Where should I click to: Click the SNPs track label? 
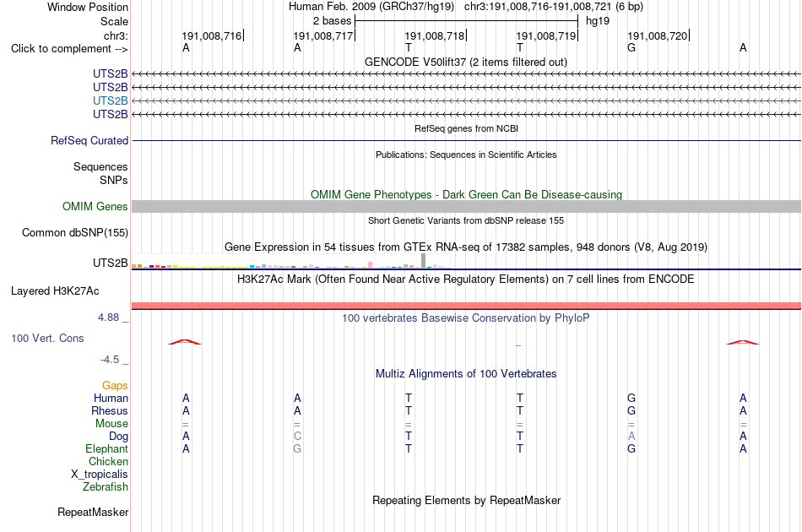coord(114,180)
